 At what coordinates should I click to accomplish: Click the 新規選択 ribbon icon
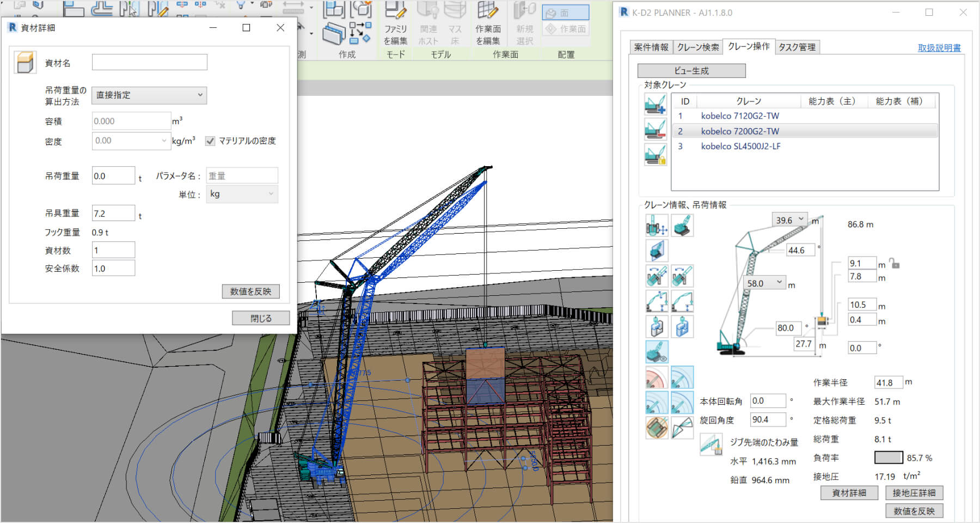525,24
